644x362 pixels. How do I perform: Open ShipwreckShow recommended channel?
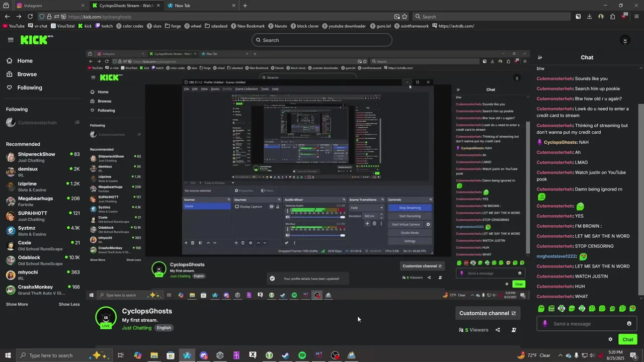[43, 157]
